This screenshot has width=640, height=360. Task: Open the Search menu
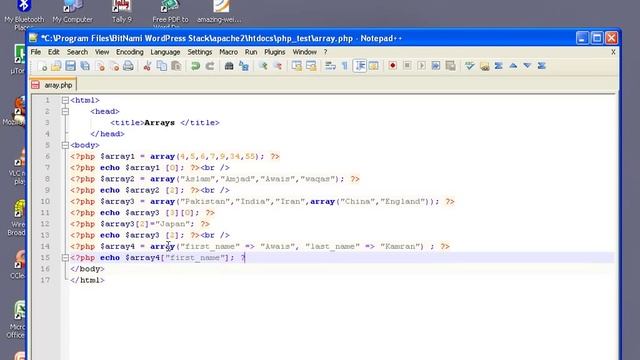coord(77,52)
